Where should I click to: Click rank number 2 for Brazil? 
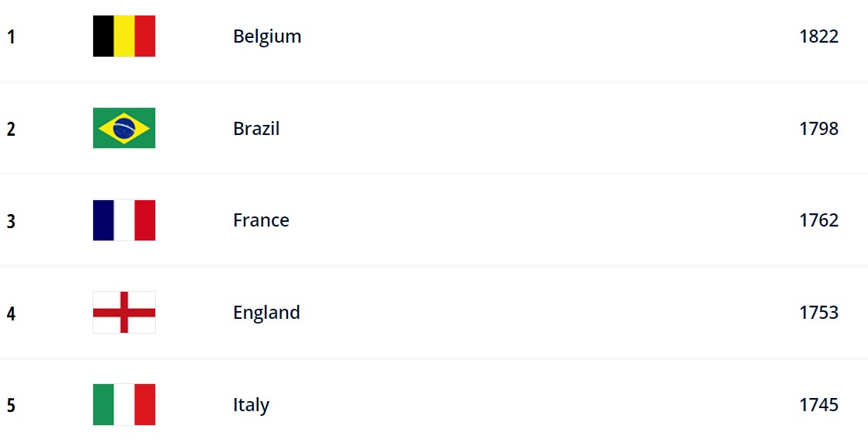pos(11,130)
